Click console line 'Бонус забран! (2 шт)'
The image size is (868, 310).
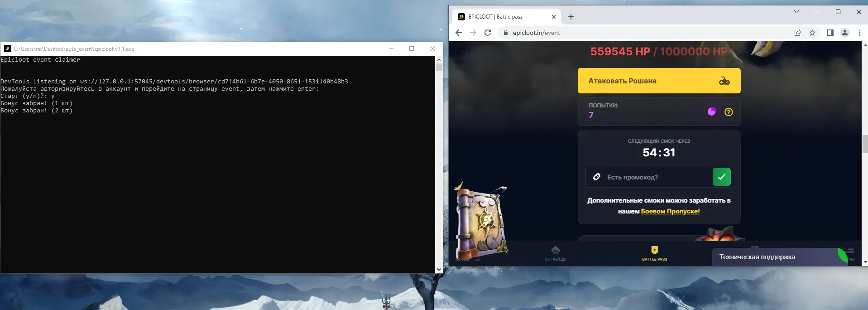(x=37, y=111)
